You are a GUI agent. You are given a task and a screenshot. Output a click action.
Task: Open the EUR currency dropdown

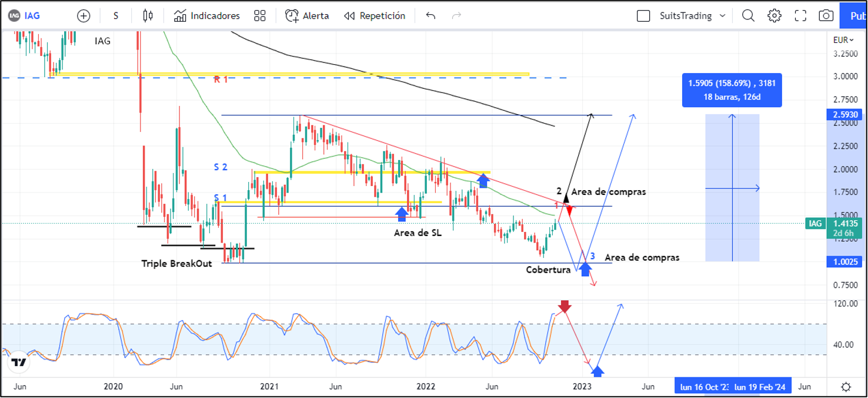click(843, 40)
